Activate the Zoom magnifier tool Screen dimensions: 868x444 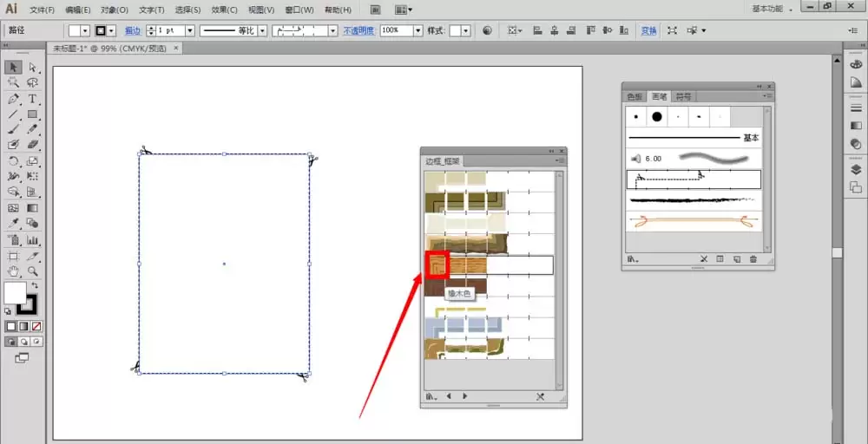pos(33,271)
